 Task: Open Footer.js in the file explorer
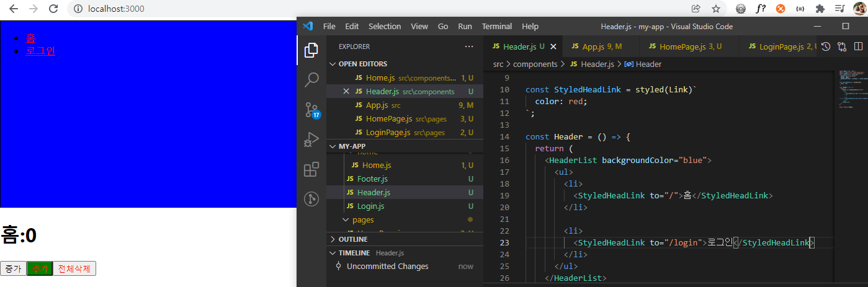(x=372, y=179)
